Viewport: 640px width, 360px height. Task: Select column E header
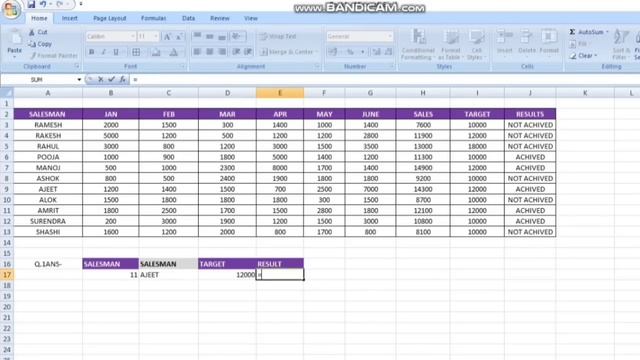[280, 93]
